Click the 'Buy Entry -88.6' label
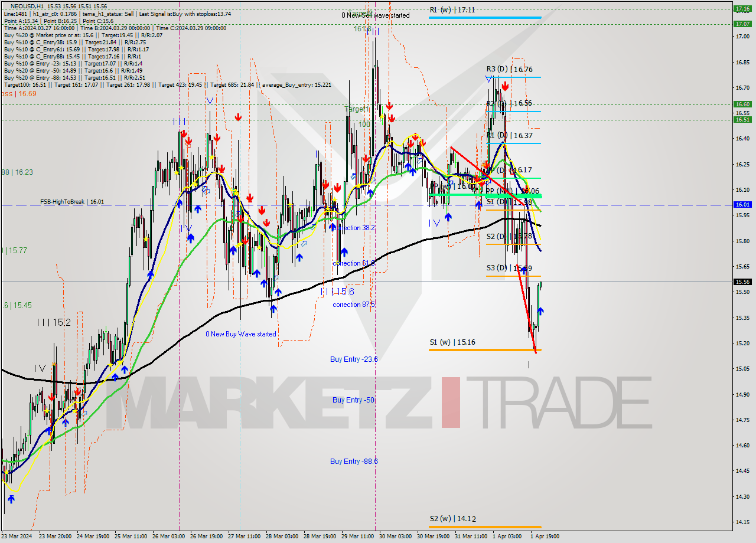 point(354,462)
